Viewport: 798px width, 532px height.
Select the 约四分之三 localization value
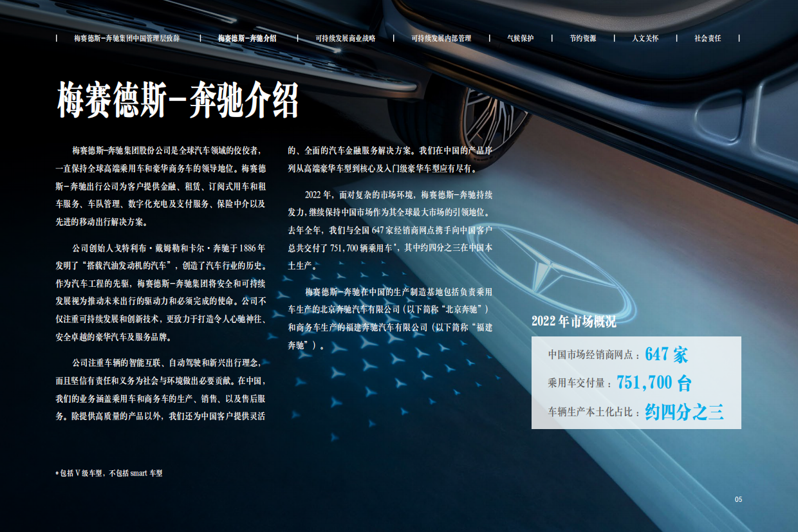[685, 412]
